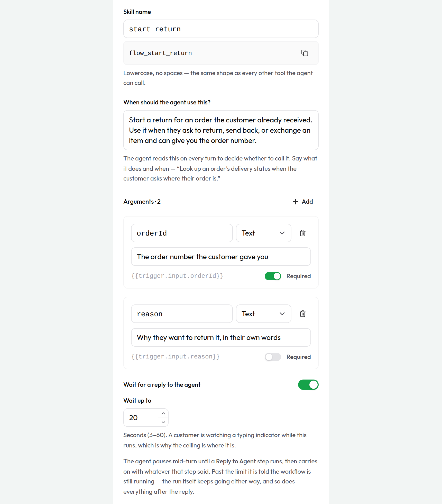Decrease the wait seconds with down arrow
Viewport: 442px width, 504px height.
click(163, 422)
